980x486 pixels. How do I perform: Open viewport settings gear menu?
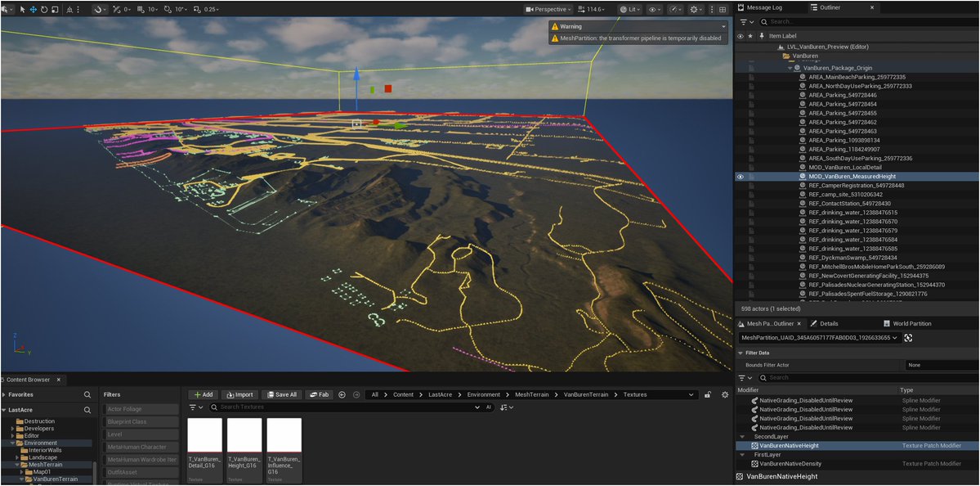696,9
